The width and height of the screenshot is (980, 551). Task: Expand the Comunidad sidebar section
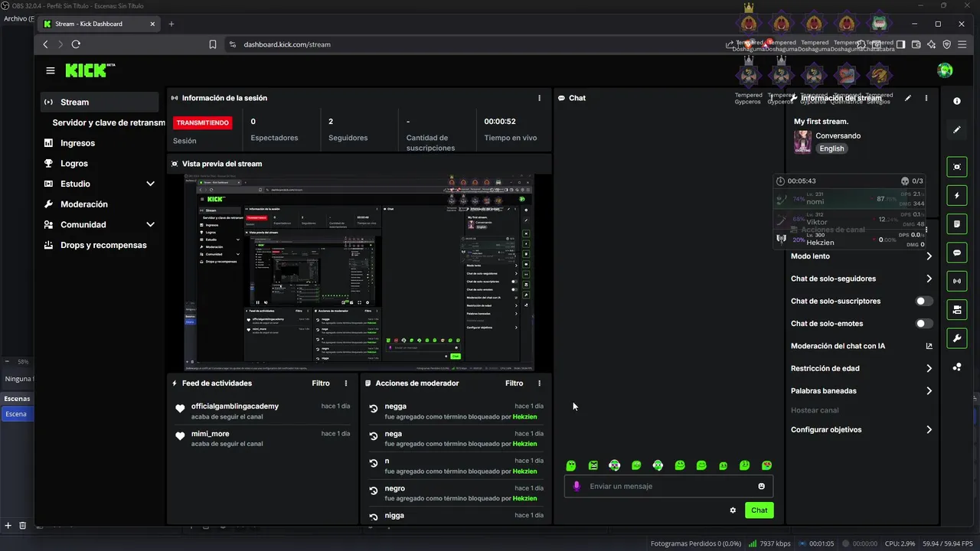(150, 225)
